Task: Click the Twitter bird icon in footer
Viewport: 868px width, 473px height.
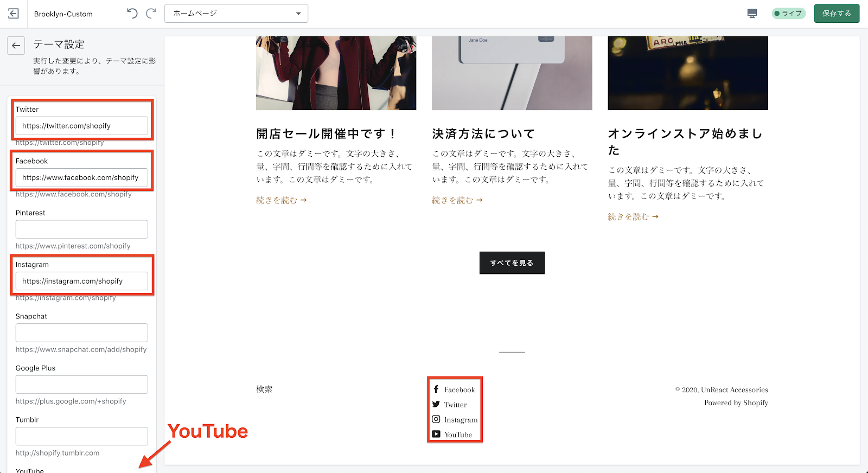Action: (436, 404)
